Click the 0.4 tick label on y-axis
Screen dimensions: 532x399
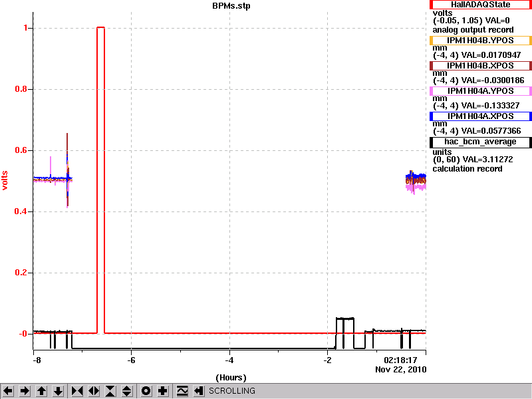pyautogui.click(x=21, y=211)
